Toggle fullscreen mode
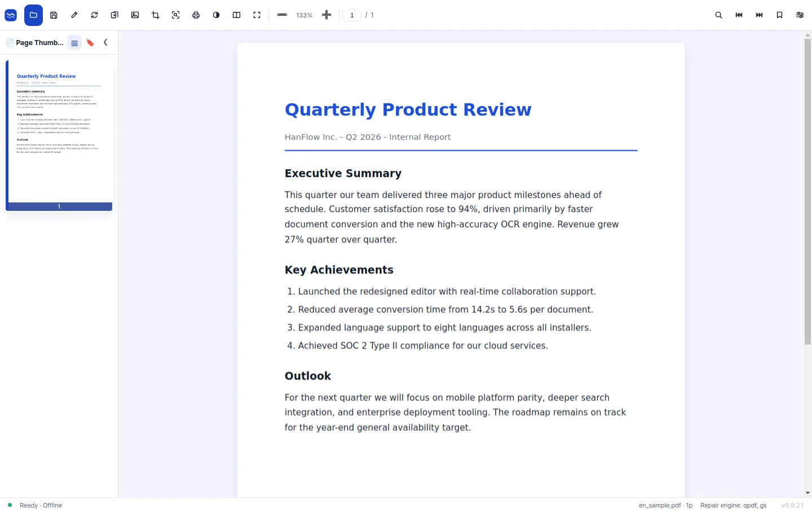812x512 pixels. tap(257, 15)
